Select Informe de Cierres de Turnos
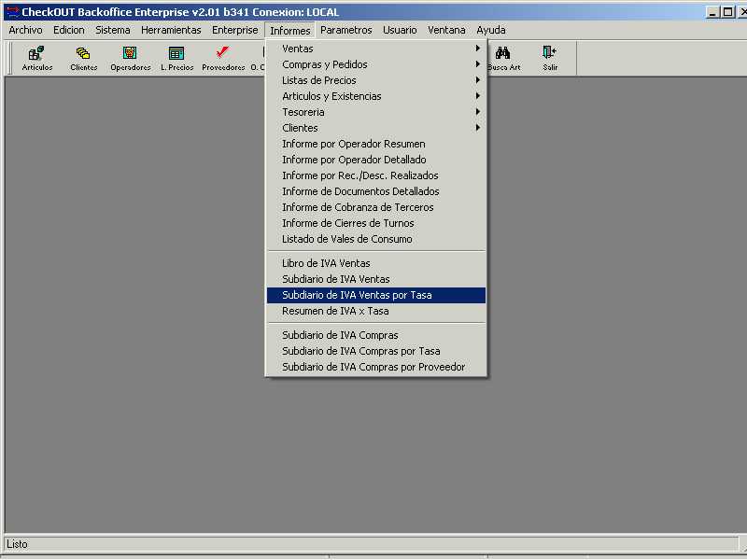The image size is (747, 560). click(x=376, y=223)
